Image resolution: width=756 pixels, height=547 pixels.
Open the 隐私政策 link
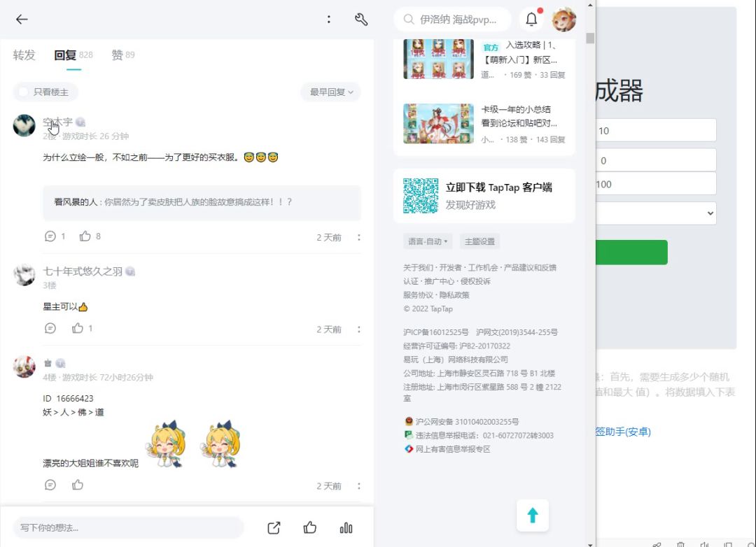point(454,295)
